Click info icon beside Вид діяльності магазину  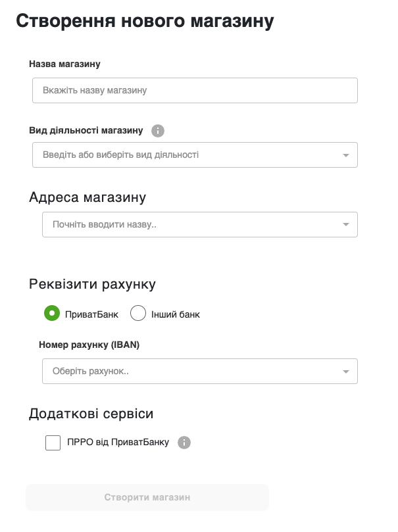157,131
